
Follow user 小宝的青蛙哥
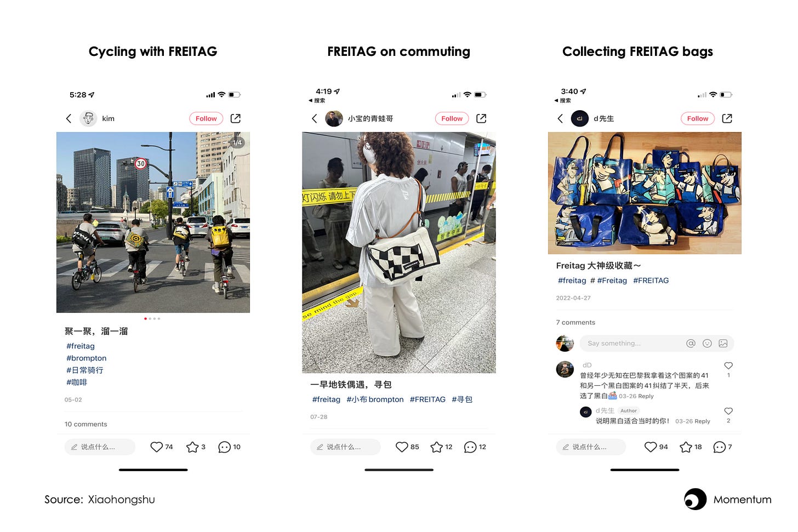452,118
